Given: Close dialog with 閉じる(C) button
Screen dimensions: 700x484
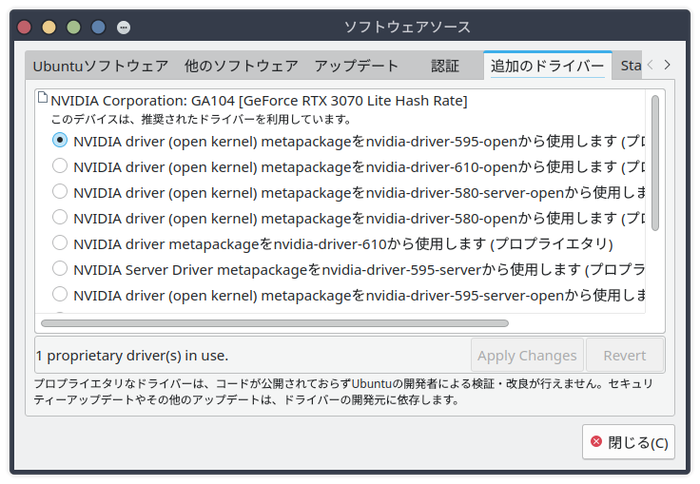Looking at the screenshot, I should pyautogui.click(x=629, y=442).
